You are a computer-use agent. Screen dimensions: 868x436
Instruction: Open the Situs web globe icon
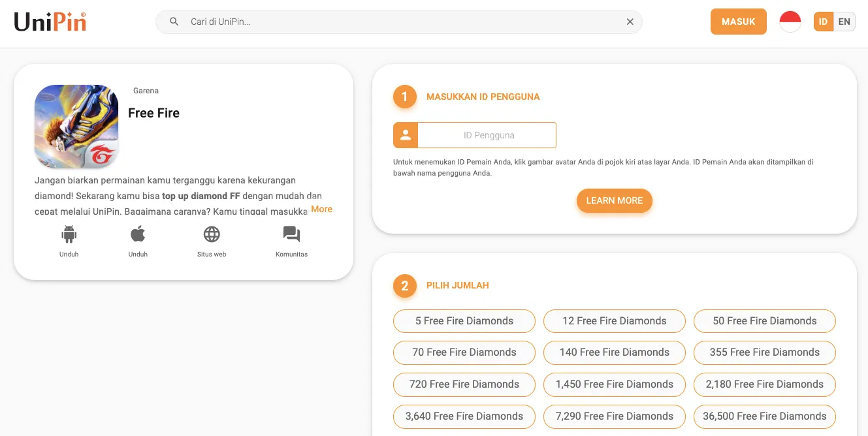(x=212, y=234)
